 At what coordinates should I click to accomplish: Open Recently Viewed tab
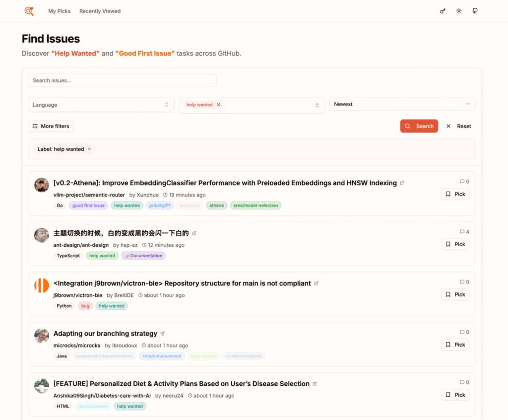(x=100, y=11)
